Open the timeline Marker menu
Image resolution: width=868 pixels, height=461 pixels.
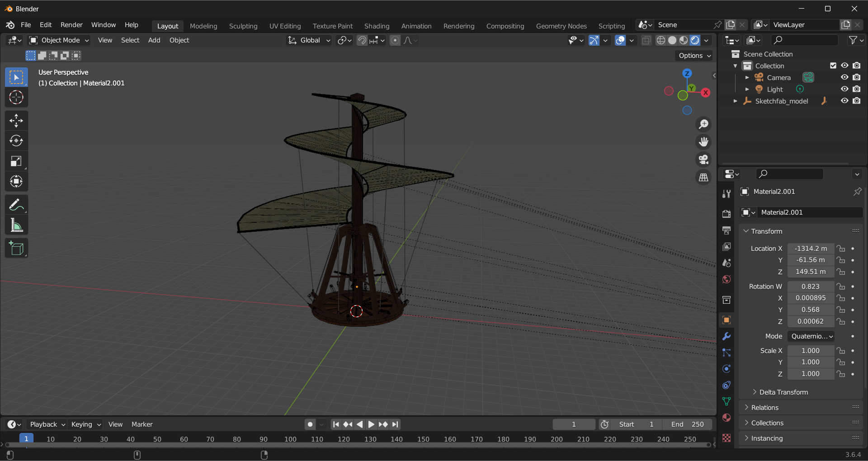[142, 424]
